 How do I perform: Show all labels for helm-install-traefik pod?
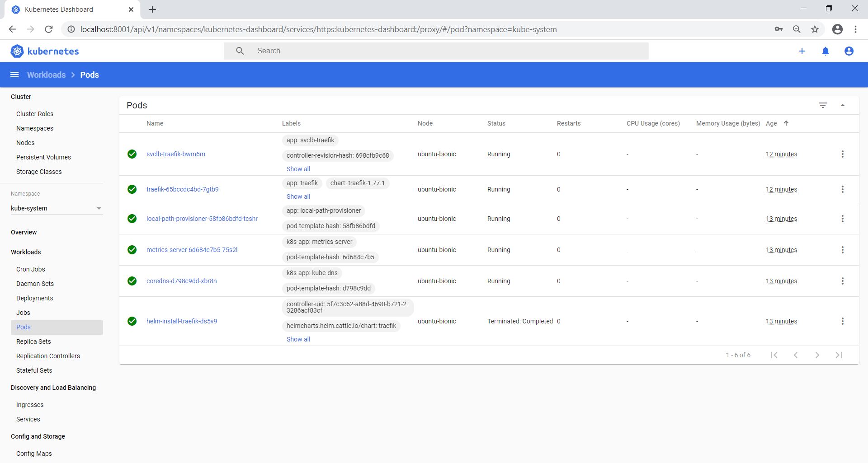pos(298,339)
